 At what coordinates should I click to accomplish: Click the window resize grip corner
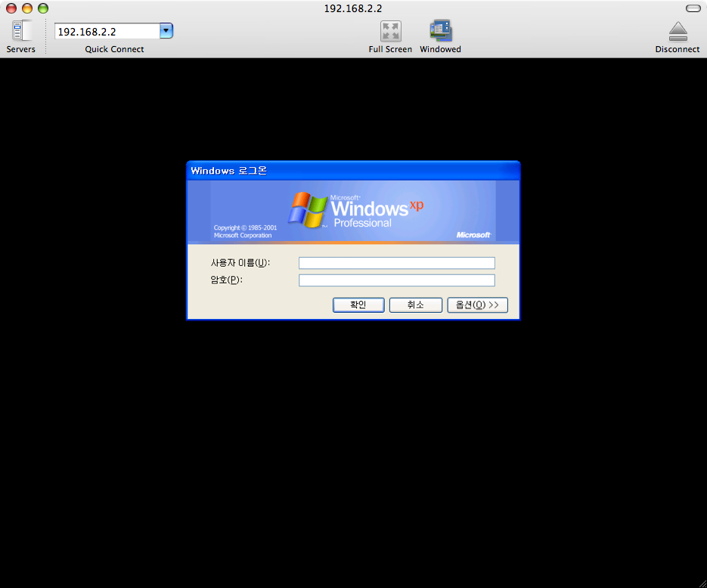702,583
